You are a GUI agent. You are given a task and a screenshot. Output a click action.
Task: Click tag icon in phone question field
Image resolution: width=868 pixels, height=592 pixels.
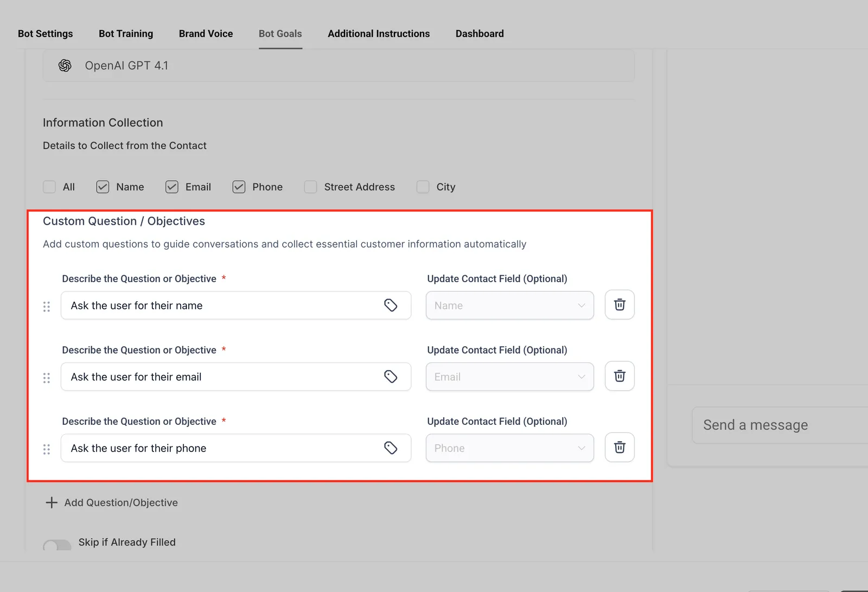(x=391, y=448)
